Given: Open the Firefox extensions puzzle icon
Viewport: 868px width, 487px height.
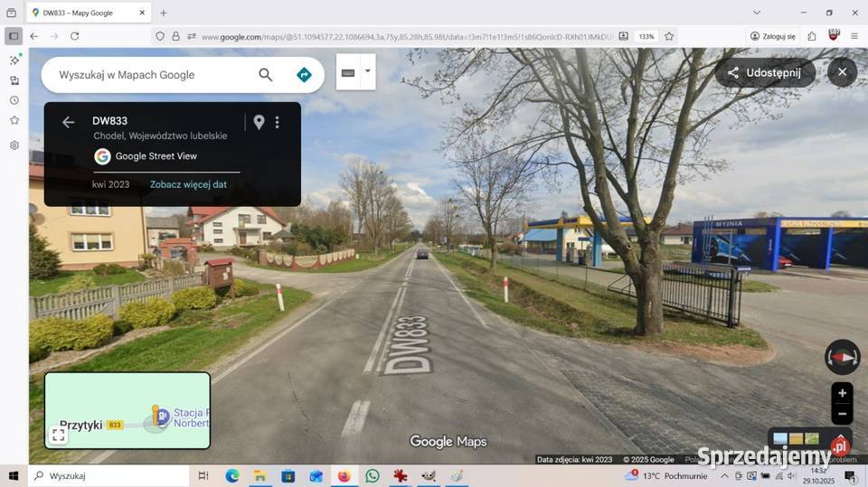Looking at the screenshot, I should coord(812,36).
